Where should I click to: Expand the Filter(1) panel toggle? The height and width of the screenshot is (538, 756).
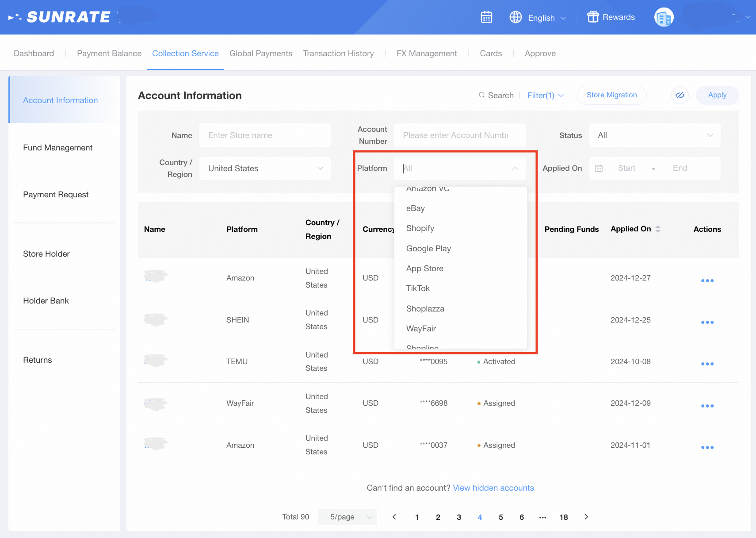[x=546, y=95]
